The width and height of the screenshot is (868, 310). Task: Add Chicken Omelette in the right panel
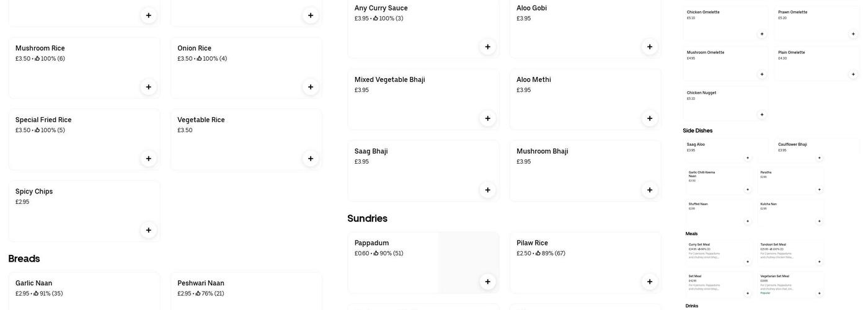762,34
